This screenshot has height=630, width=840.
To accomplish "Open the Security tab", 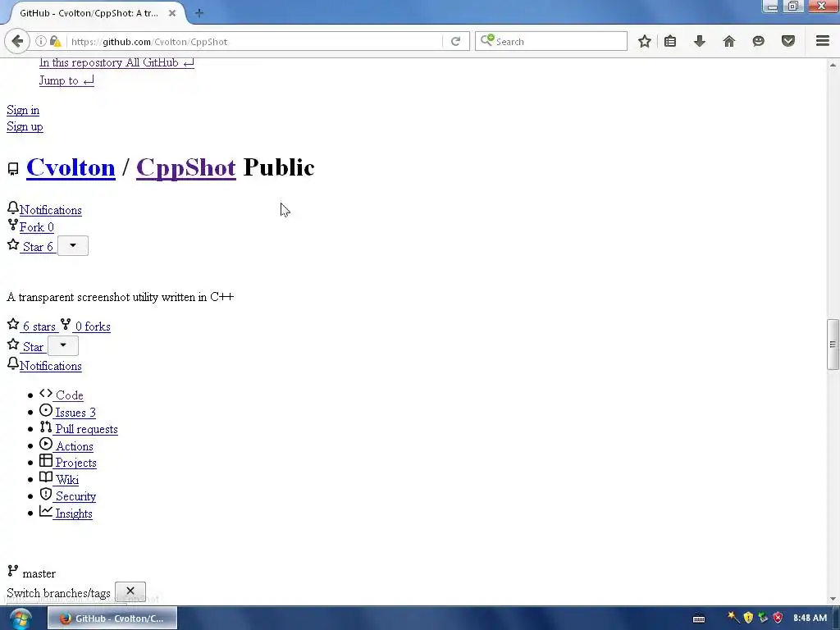I will 75,496.
